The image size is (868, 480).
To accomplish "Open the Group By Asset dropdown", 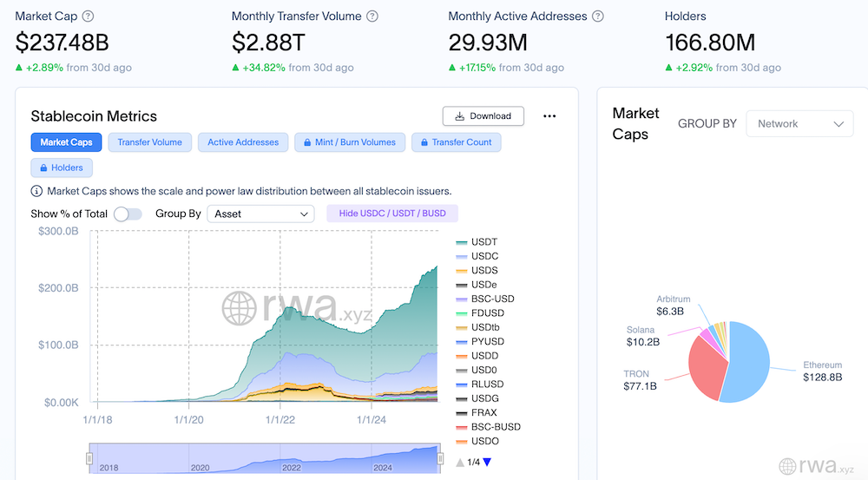I will 260,214.
